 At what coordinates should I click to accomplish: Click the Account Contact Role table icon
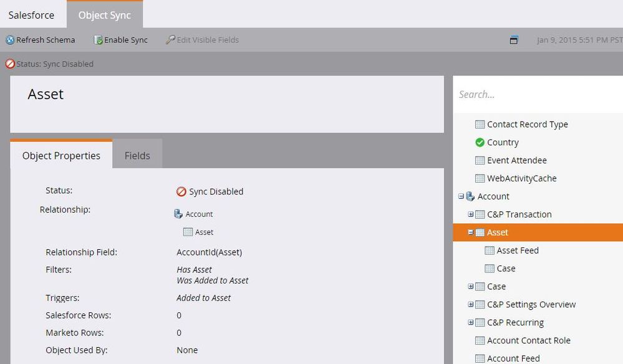point(480,340)
